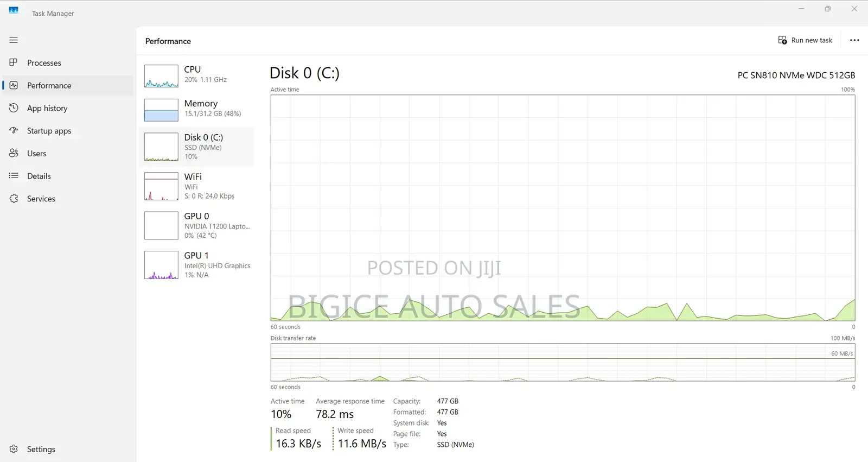Select the NVIDIA T1200 GPU 0 entry
Screen dimensions: 868x462
click(x=196, y=225)
